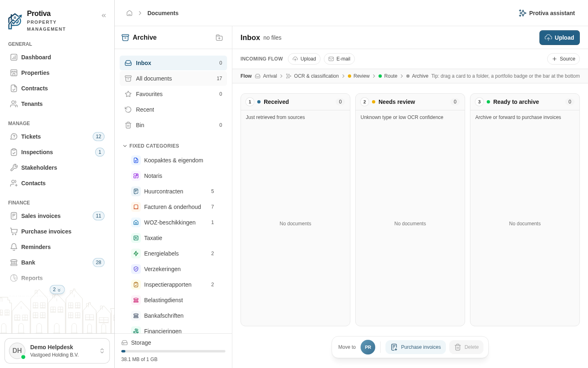Collapse the Fixed Categories section
This screenshot has height=368, width=588.
(x=151, y=146)
